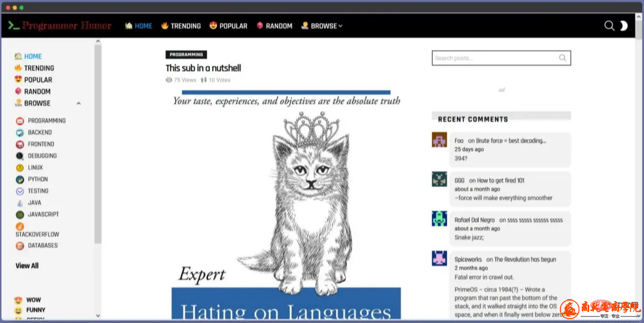Collapse the Browse section in sidebar

point(79,103)
